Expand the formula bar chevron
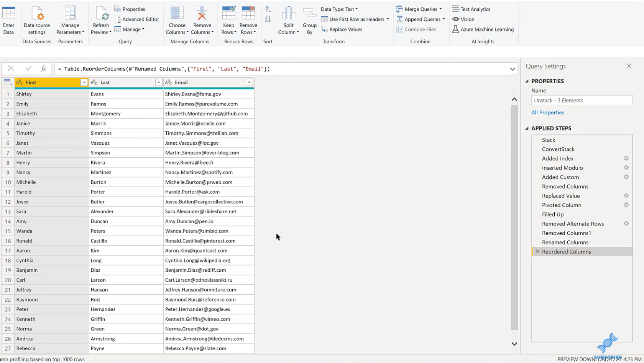Screen dimensions: 644x363 pyautogui.click(x=513, y=69)
